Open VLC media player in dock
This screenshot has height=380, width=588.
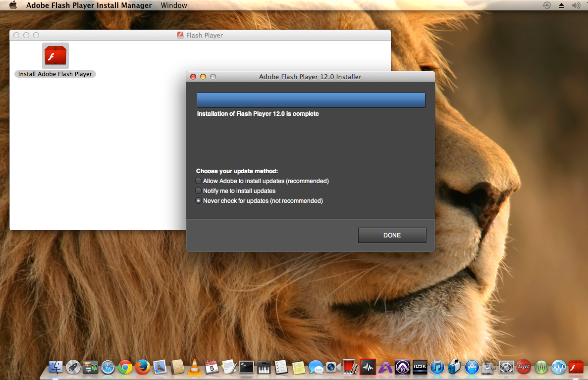195,367
